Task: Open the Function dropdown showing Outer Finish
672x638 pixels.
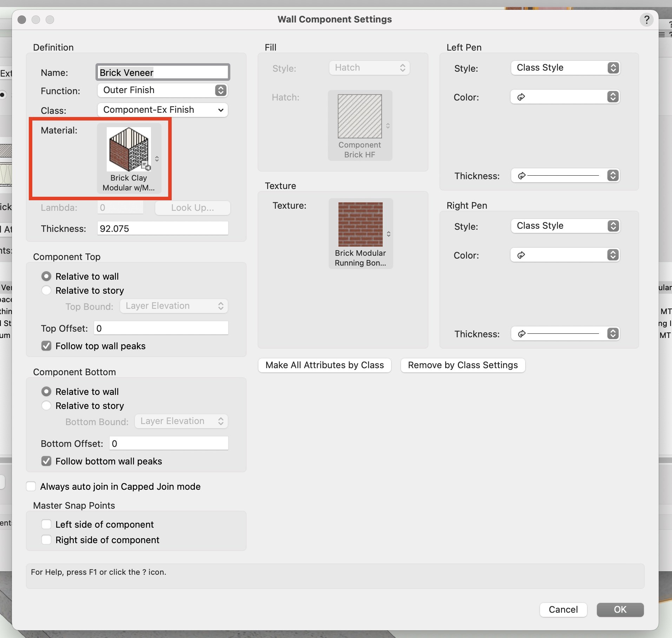Action: [163, 90]
